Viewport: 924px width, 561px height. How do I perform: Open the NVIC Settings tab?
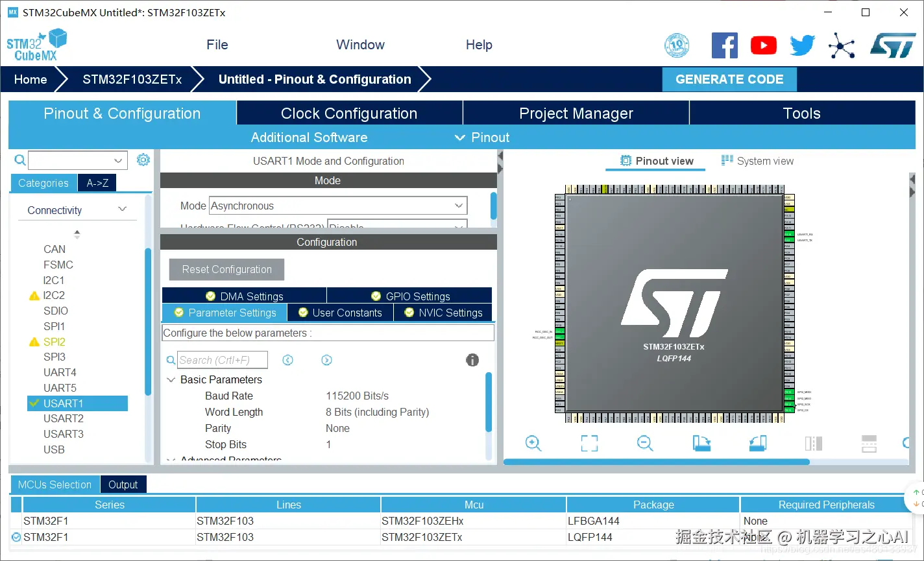[443, 313]
